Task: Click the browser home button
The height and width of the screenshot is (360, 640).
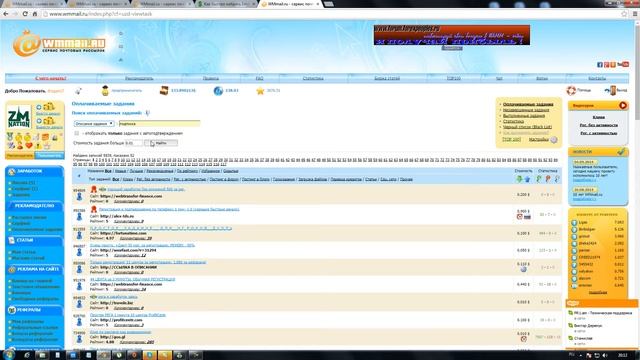Action: tap(35, 14)
